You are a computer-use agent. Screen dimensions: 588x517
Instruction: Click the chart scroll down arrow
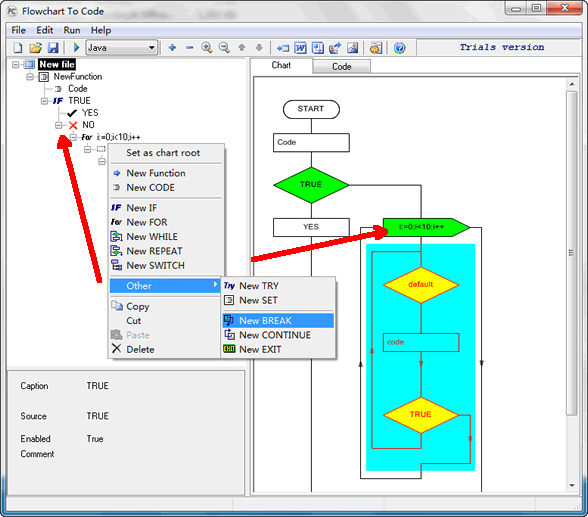coord(572,486)
